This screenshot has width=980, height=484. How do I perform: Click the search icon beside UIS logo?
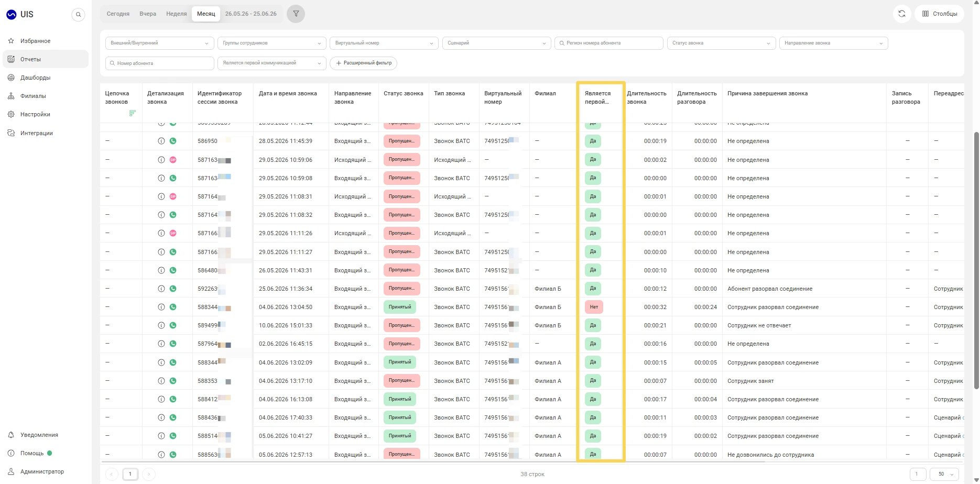78,15
